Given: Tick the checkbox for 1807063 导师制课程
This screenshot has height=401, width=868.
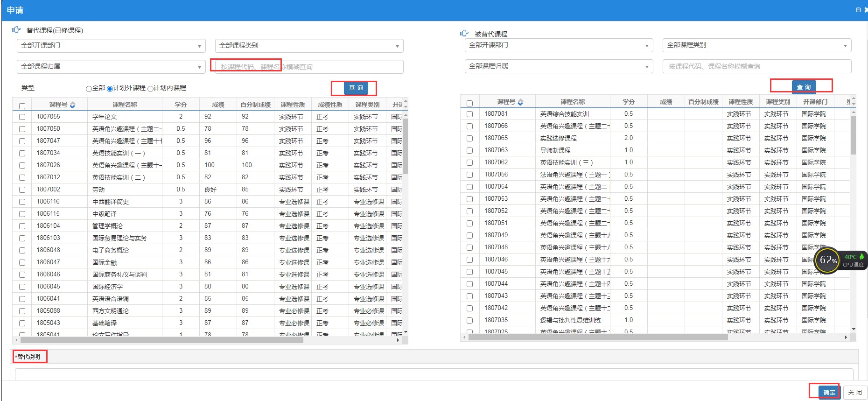Looking at the screenshot, I should 469,150.
